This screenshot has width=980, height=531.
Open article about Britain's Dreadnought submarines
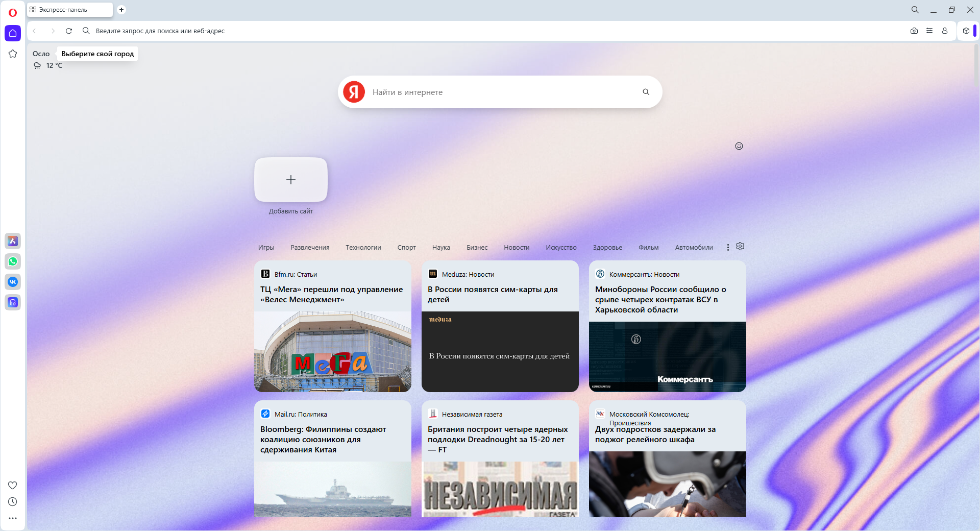point(498,440)
